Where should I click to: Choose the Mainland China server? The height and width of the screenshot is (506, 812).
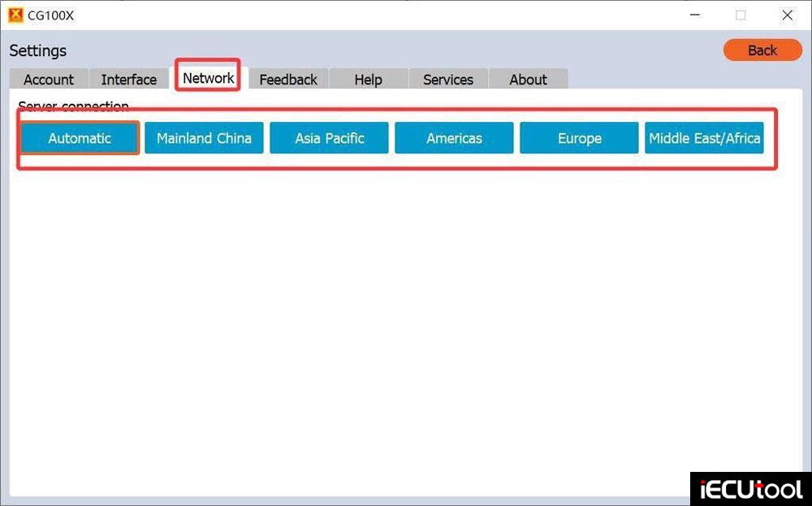204,138
